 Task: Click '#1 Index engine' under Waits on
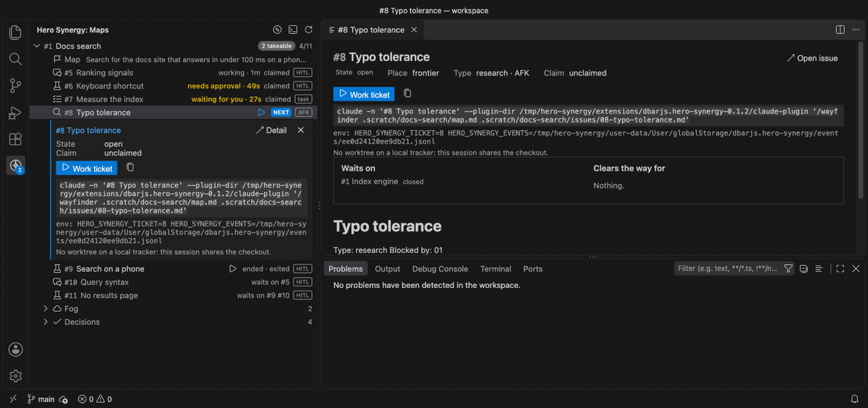click(x=370, y=182)
